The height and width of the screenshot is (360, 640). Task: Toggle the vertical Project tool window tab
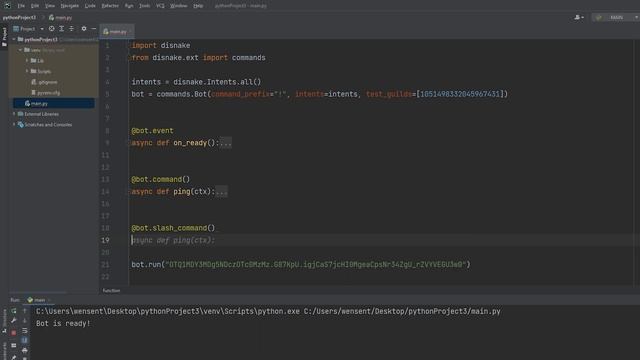pos(4,37)
